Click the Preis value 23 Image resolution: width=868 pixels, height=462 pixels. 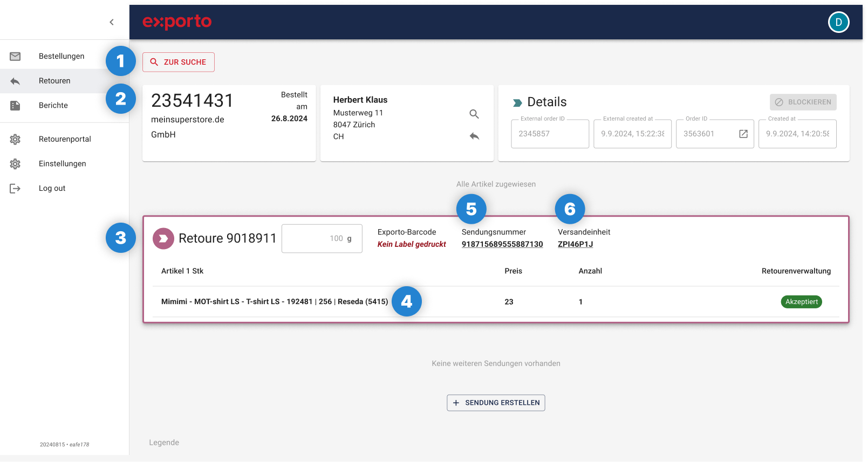pyautogui.click(x=509, y=302)
